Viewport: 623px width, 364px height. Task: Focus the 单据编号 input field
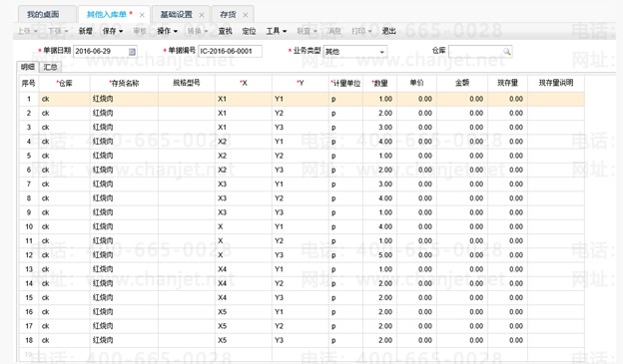pyautogui.click(x=230, y=51)
